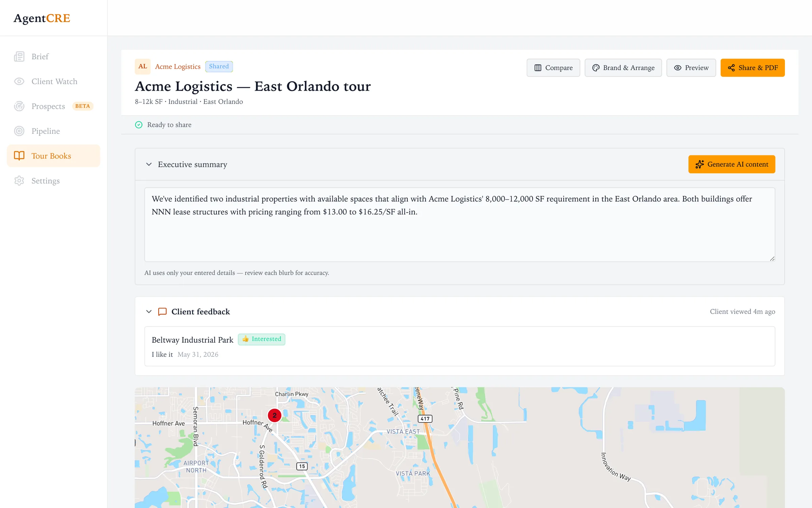The width and height of the screenshot is (812, 508).
Task: Click the Client feedback heading
Action: click(201, 312)
